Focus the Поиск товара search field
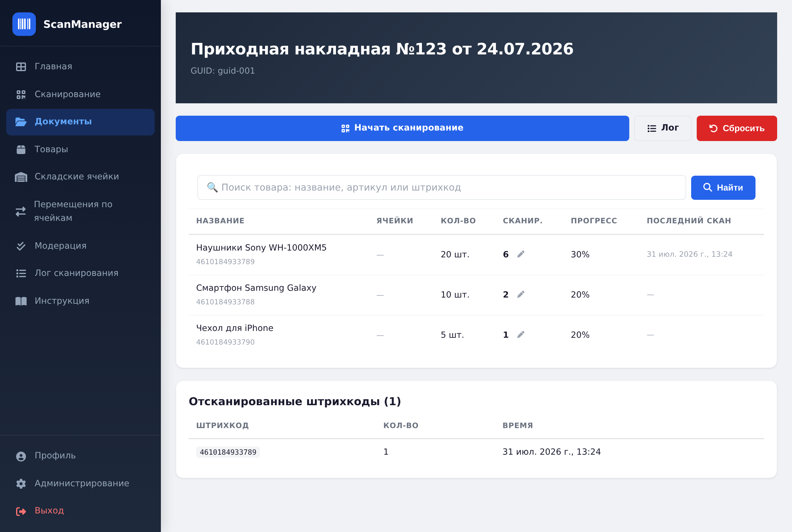The height and width of the screenshot is (532, 792). (x=441, y=188)
